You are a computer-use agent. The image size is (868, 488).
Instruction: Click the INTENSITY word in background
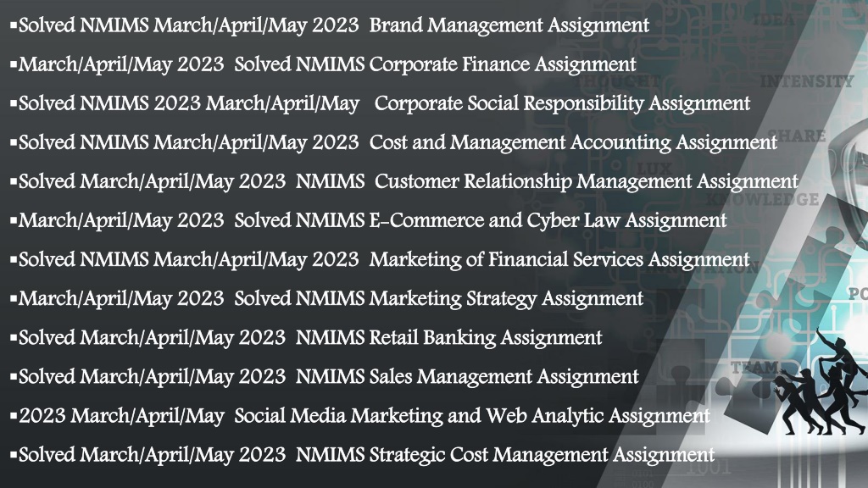pos(807,82)
